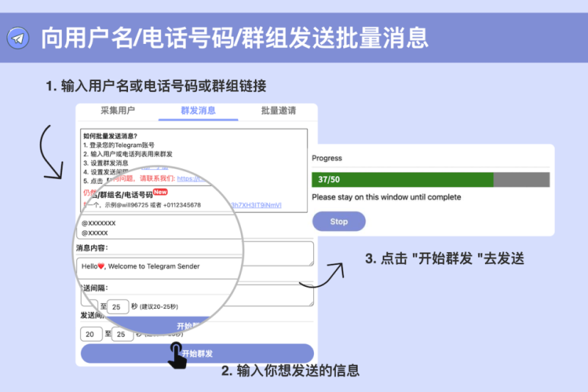Open the 批量邀请 tab
This screenshot has height=392, width=588.
pos(279,110)
